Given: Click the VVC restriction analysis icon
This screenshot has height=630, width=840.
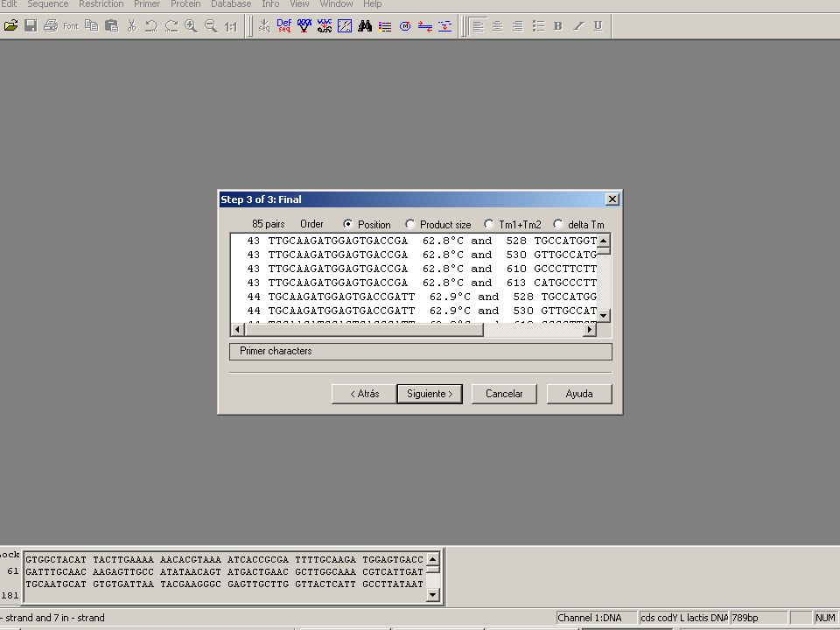Looking at the screenshot, I should pyautogui.click(x=324, y=25).
